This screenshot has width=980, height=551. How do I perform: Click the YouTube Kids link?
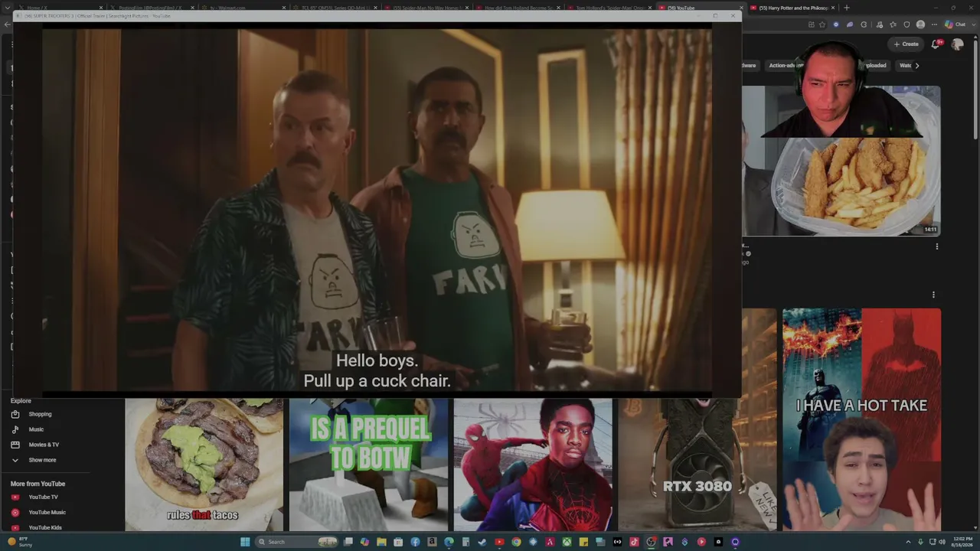[x=45, y=527]
